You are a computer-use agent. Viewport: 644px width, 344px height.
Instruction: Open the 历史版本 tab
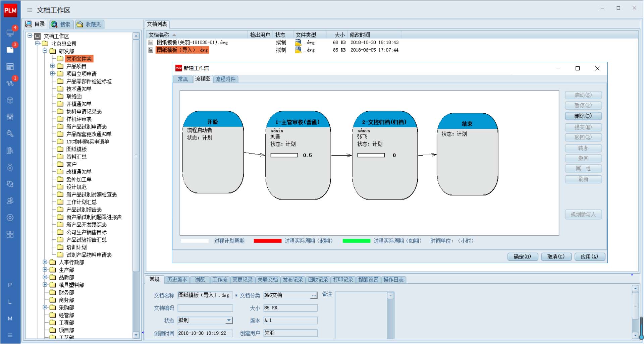pyautogui.click(x=177, y=280)
